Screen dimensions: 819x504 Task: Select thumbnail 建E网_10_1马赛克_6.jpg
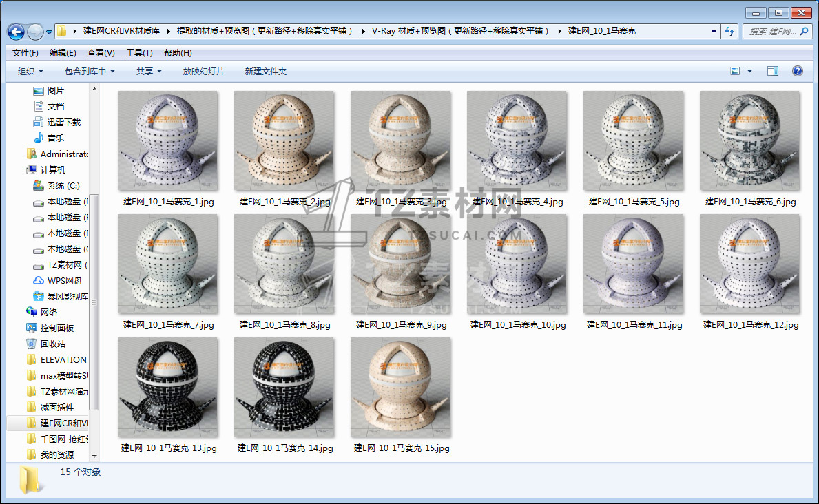pos(751,141)
